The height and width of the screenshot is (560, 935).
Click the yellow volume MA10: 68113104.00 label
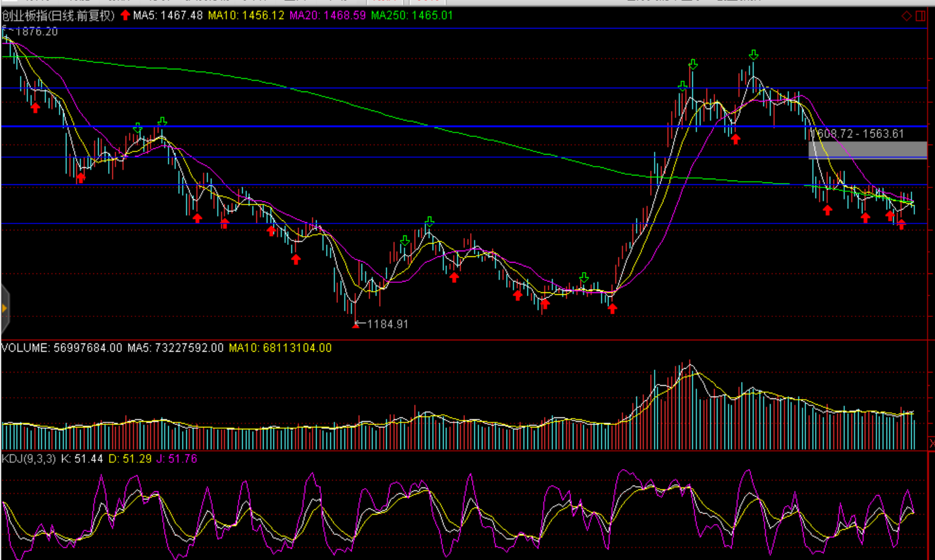280,348
